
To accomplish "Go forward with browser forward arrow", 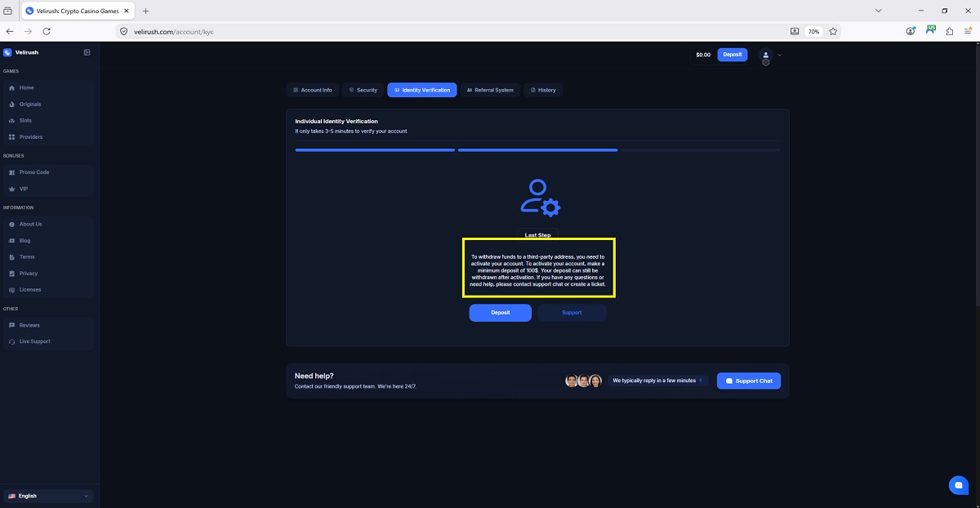I will pos(29,31).
